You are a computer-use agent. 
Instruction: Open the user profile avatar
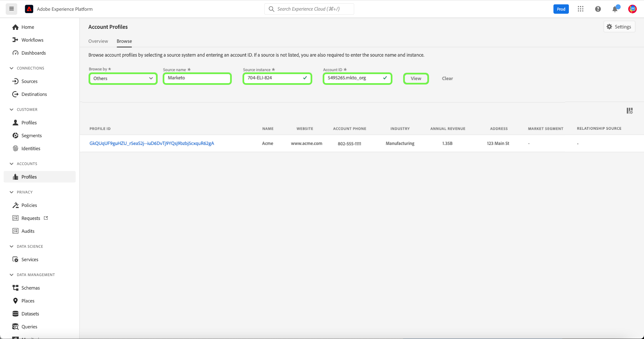pyautogui.click(x=632, y=9)
